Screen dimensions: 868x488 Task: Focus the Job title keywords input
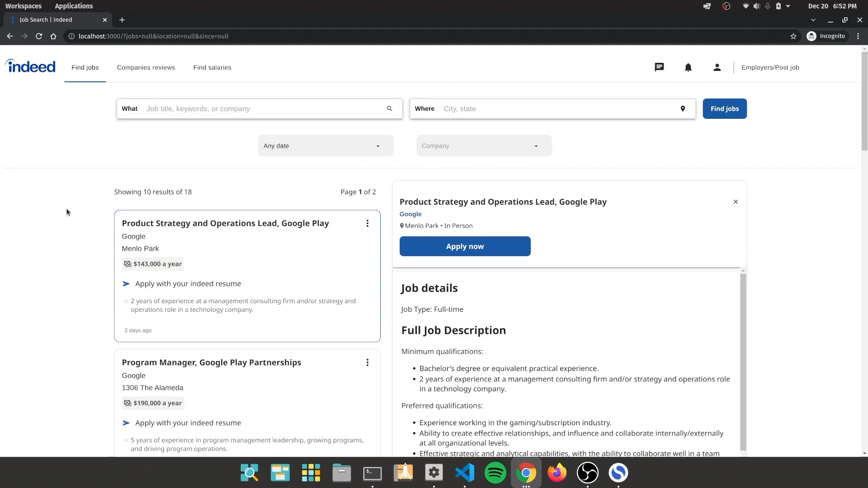[x=262, y=109]
